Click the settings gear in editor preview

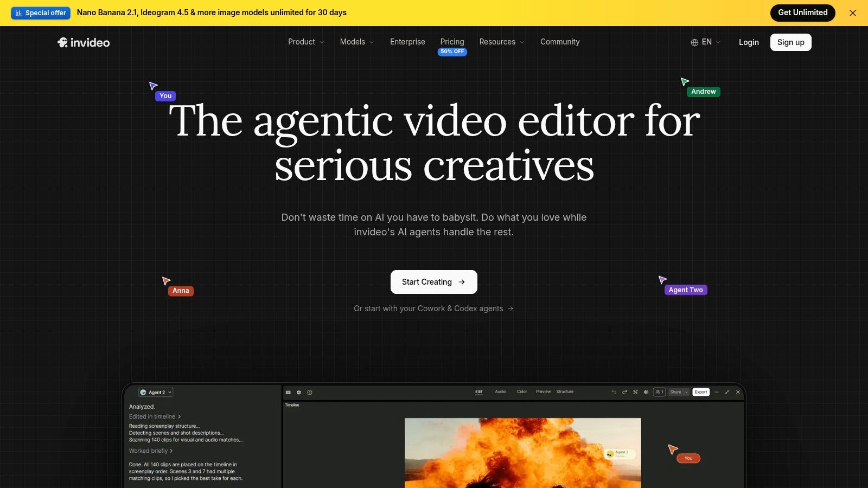(299, 392)
